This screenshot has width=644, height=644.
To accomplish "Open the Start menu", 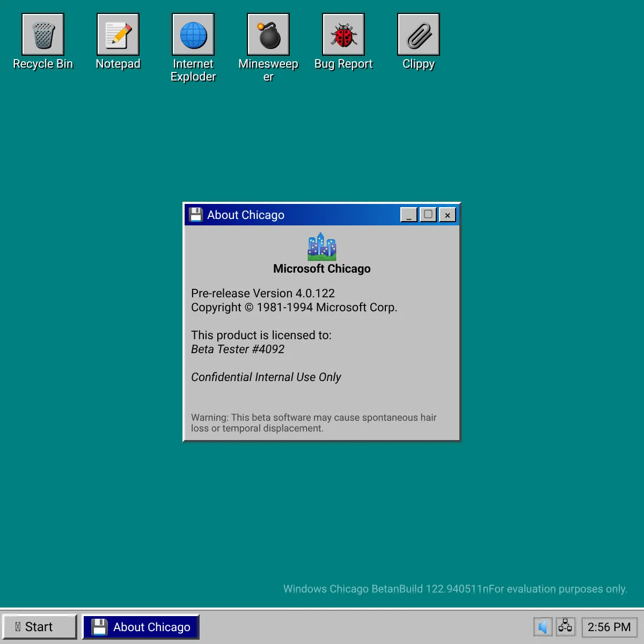I will pyautogui.click(x=40, y=627).
